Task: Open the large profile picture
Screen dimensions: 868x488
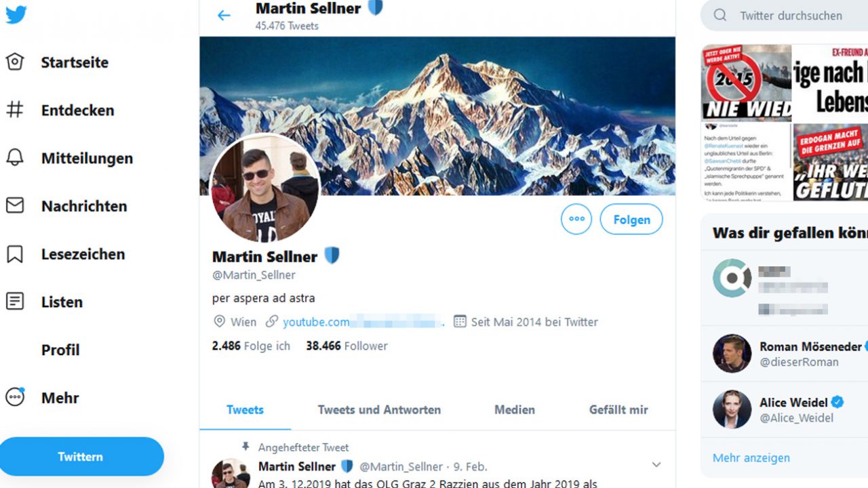Action: (x=265, y=188)
